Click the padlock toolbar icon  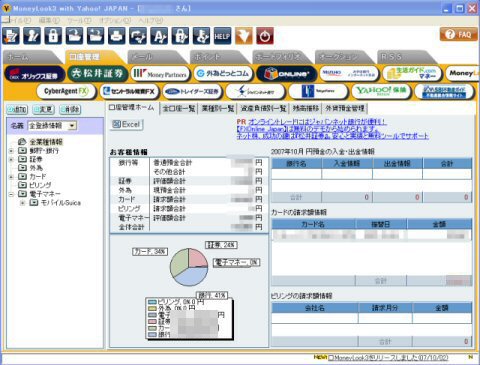[x=53, y=36]
